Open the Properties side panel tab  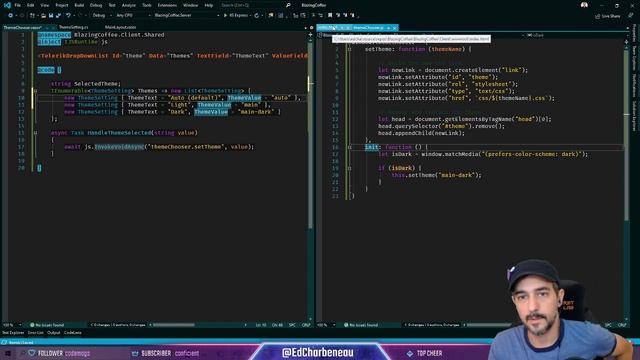click(634, 33)
